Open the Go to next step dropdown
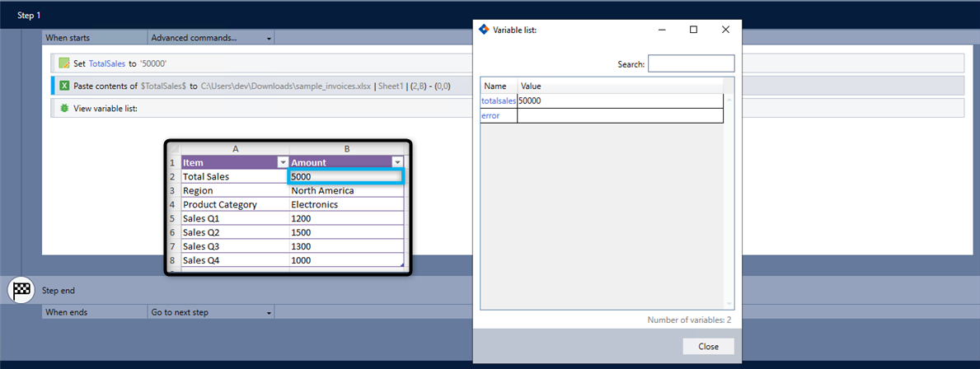The width and height of the screenshot is (980, 369). [x=211, y=312]
